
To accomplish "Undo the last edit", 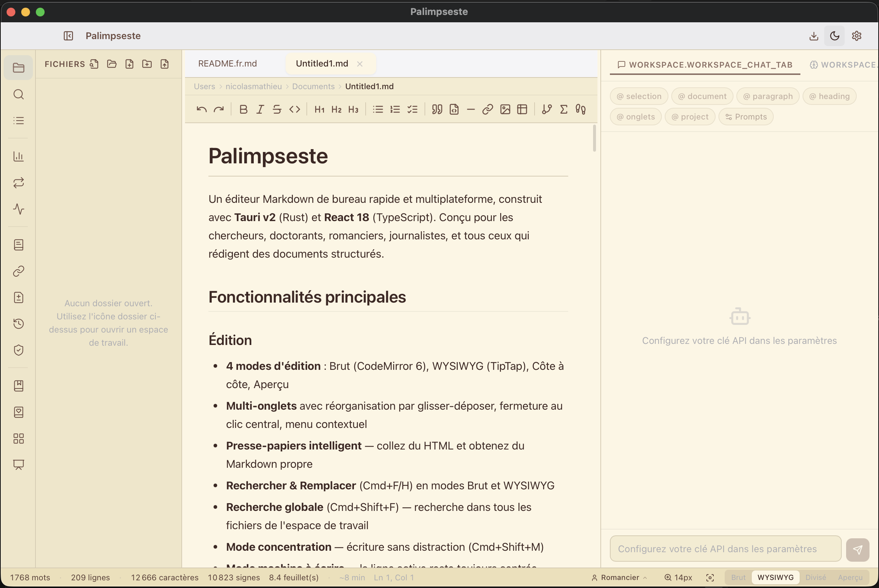I will [x=201, y=109].
